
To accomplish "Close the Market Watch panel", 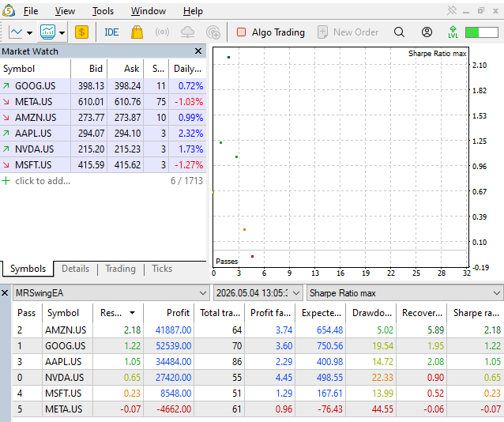I will point(198,51).
